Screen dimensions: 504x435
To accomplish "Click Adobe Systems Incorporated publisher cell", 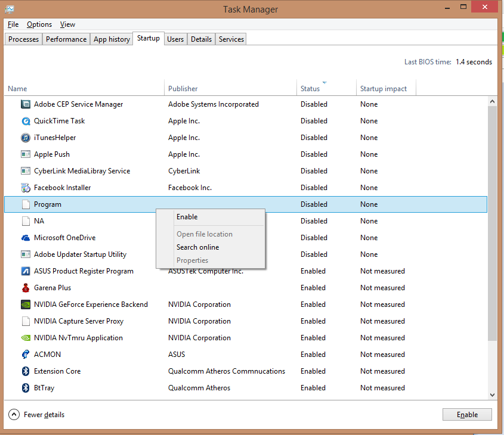I will coord(214,104).
